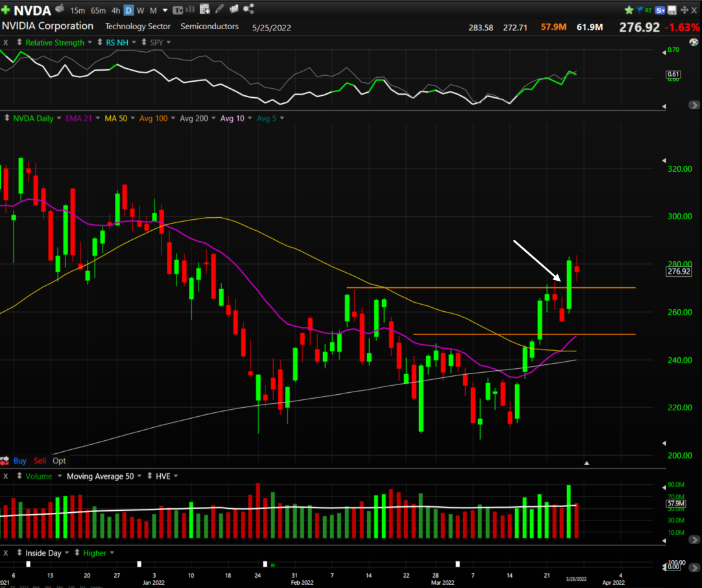The width and height of the screenshot is (702, 588).
Task: Click reorder arrows beside Higher
Action: click(77, 552)
